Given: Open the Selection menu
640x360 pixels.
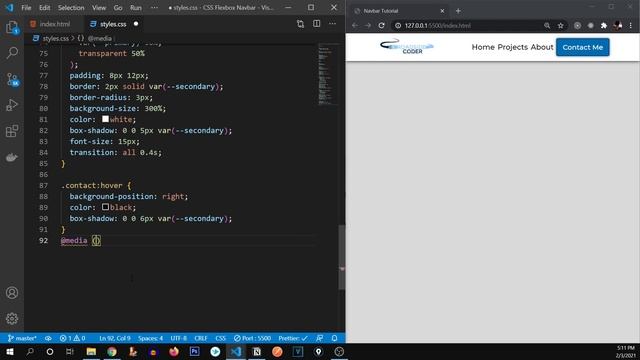Looking at the screenshot, I should [x=71, y=8].
